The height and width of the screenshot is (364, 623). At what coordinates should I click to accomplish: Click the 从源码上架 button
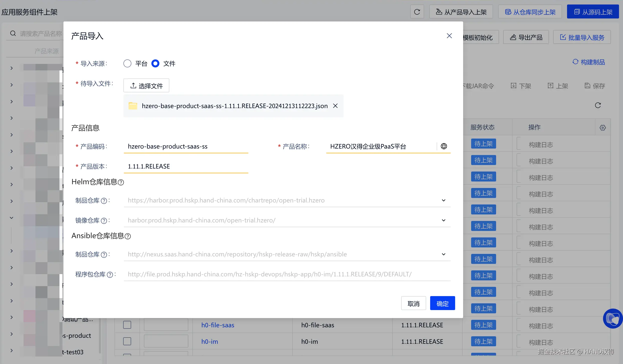coord(593,12)
